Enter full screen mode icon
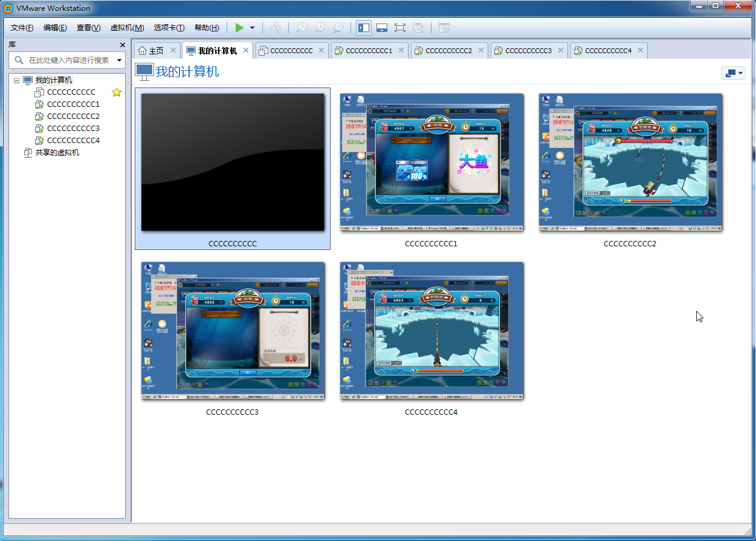756x541 pixels. click(399, 28)
